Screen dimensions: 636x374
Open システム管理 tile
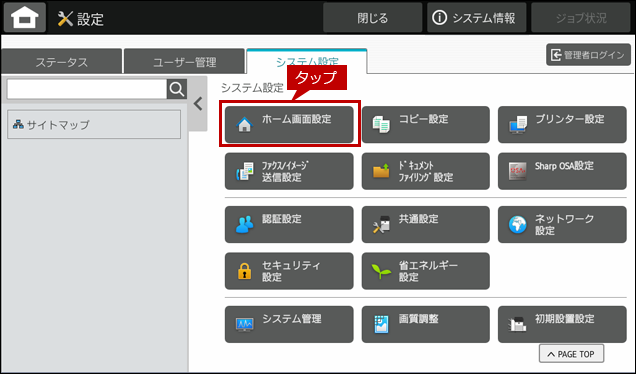289,324
